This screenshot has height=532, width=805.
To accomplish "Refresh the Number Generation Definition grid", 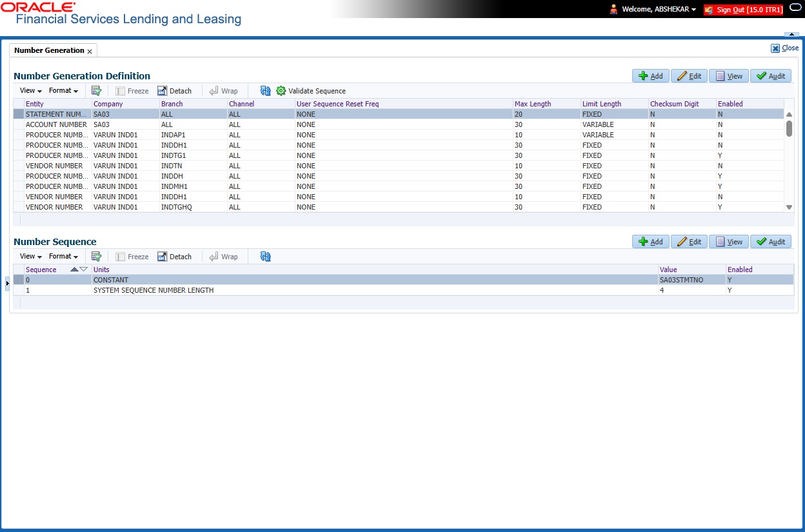I will [265, 90].
